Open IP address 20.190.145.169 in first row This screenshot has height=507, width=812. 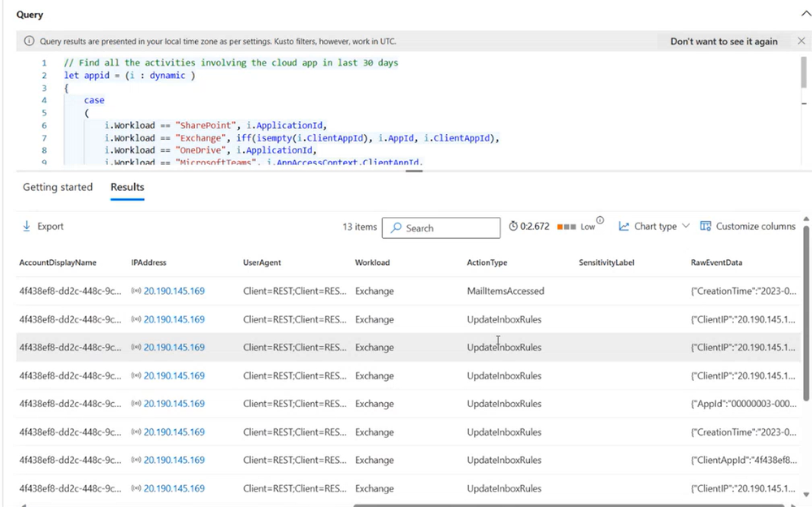pyautogui.click(x=174, y=291)
